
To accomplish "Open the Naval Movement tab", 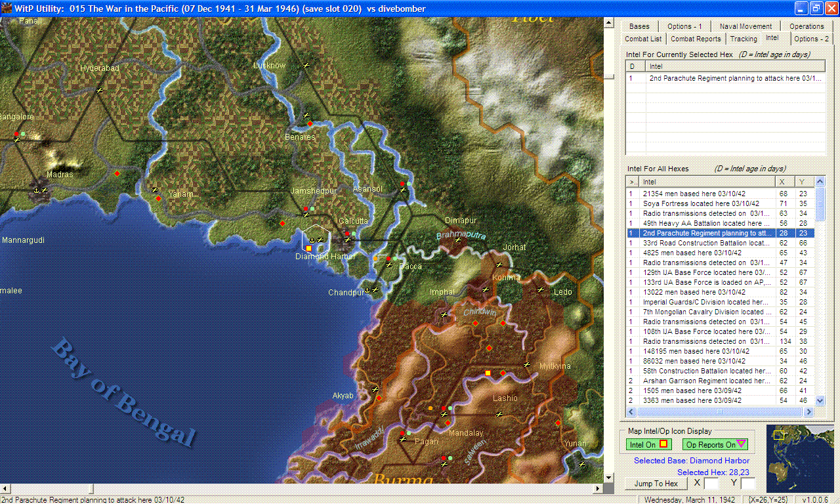I will click(x=745, y=26).
